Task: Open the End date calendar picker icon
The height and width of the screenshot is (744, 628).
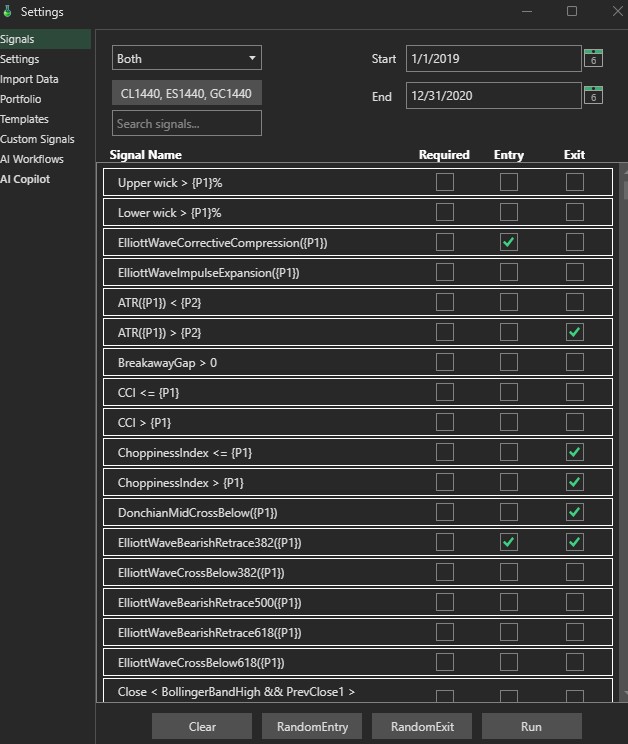Action: [593, 95]
